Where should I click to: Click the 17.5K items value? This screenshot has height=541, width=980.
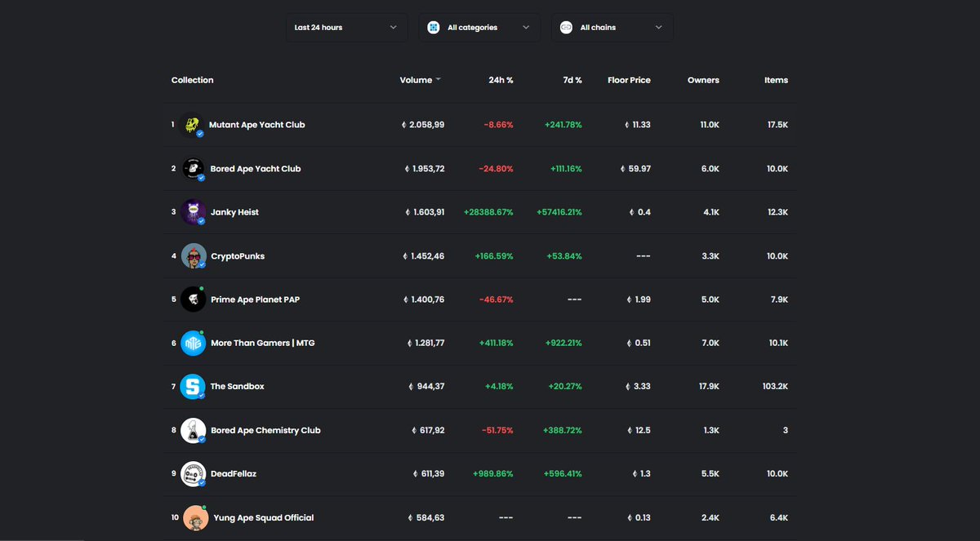coord(777,125)
